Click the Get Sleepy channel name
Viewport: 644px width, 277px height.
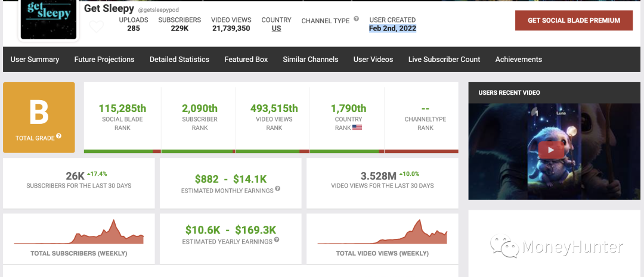(109, 8)
